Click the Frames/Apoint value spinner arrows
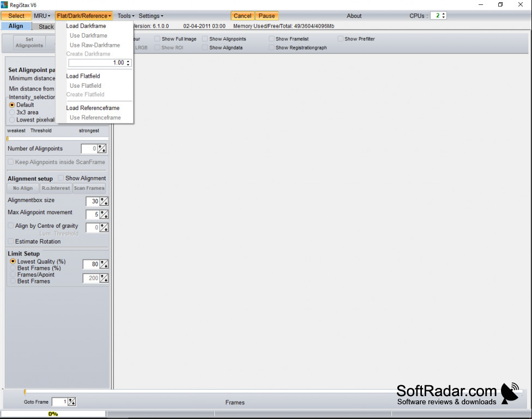 [104, 278]
